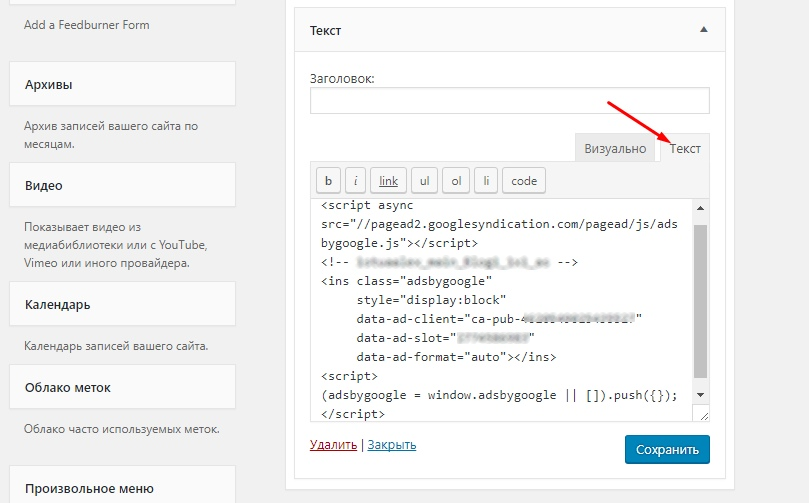Select the Облако меток widget

click(122, 387)
